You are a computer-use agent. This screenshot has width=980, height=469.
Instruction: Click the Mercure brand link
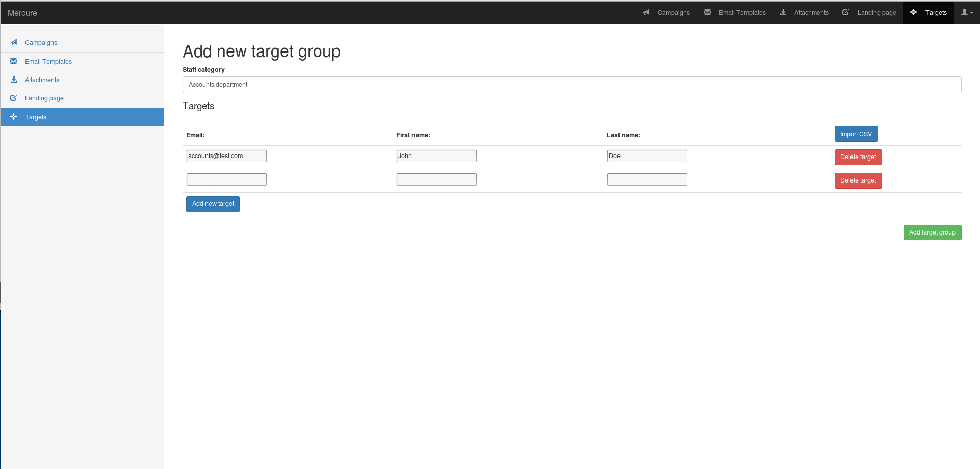[x=22, y=13]
